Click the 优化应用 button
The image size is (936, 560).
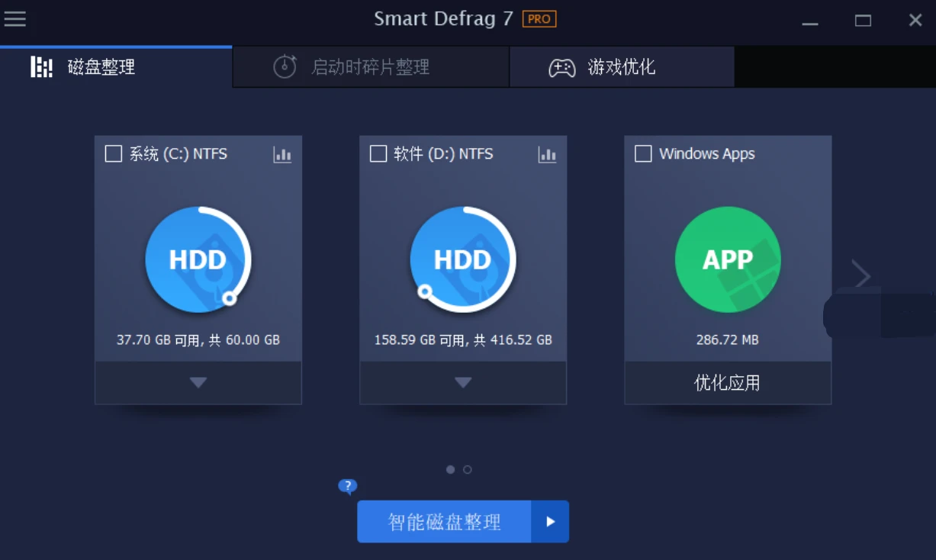pos(728,382)
